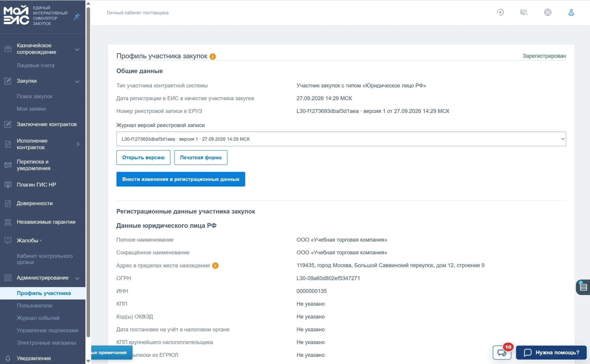Open the Журнал версий реестровой записи dropdown

[x=341, y=139]
